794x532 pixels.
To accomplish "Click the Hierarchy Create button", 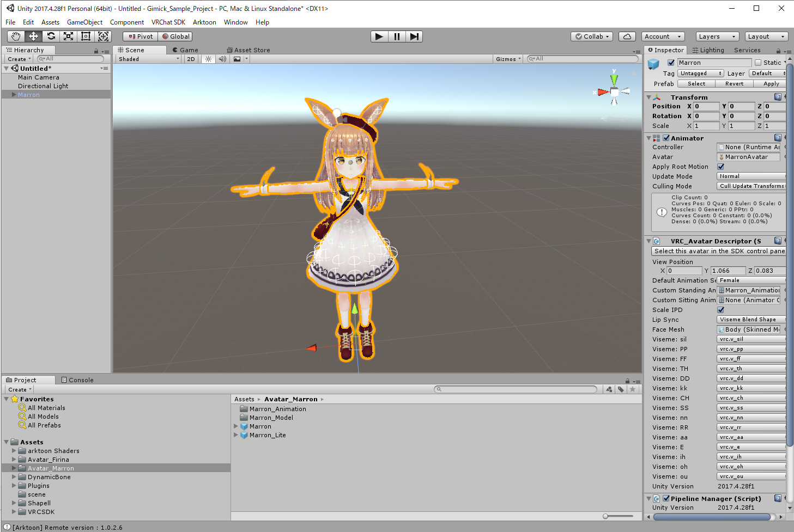I will 19,59.
